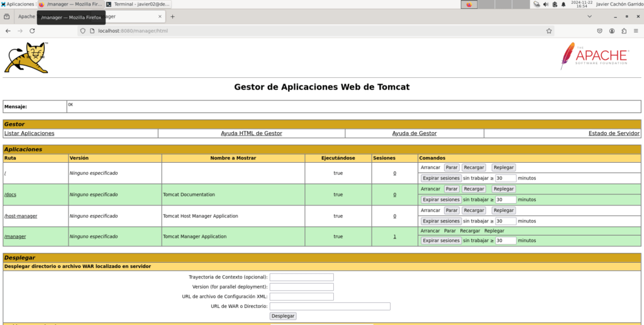
Task: Open Firefox hamburger application menu
Action: (636, 31)
